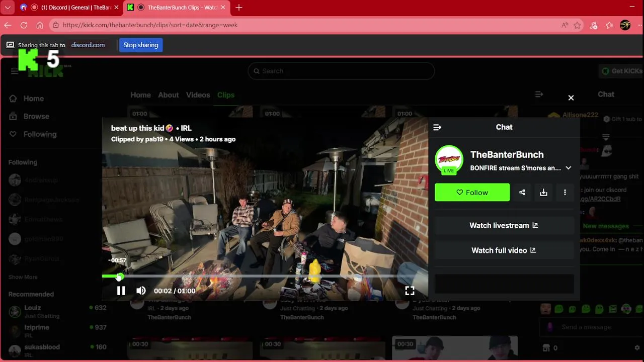The width and height of the screenshot is (644, 362).
Task: Open TheBanterBunch avatar with LIVE badge
Action: [x=449, y=160]
